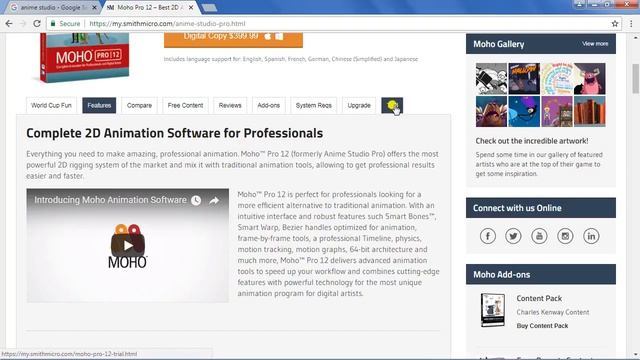Open the Add-ons tab
Screen dimensions: 640x360
point(269,105)
